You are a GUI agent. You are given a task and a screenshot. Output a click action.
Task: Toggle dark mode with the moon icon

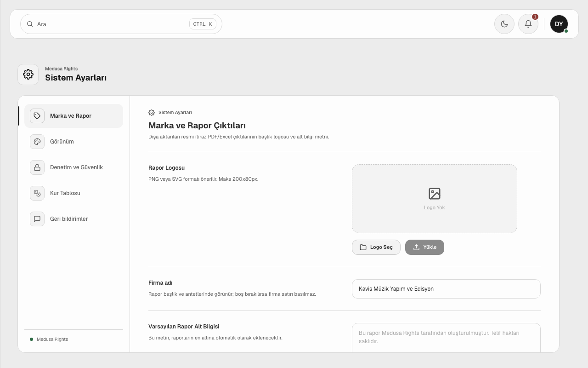504,24
